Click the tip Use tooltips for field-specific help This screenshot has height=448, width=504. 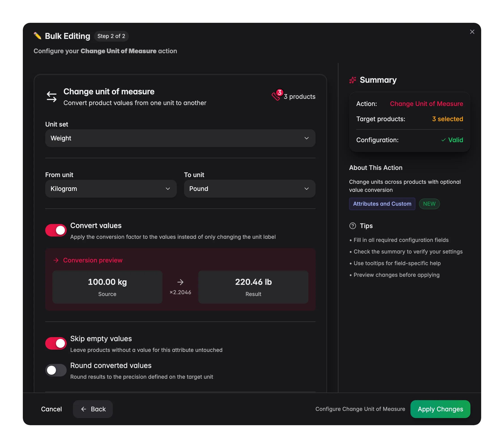pos(397,263)
